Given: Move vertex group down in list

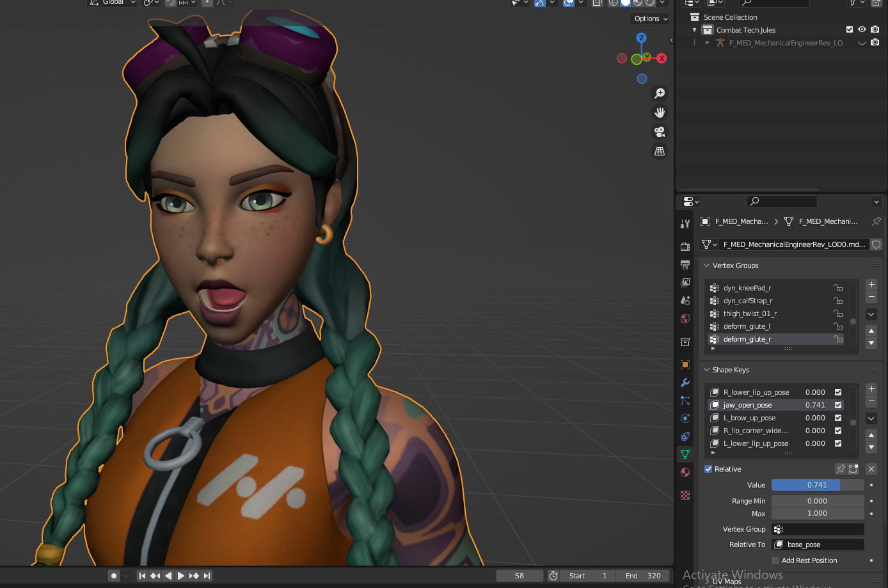Looking at the screenshot, I should 871,344.
